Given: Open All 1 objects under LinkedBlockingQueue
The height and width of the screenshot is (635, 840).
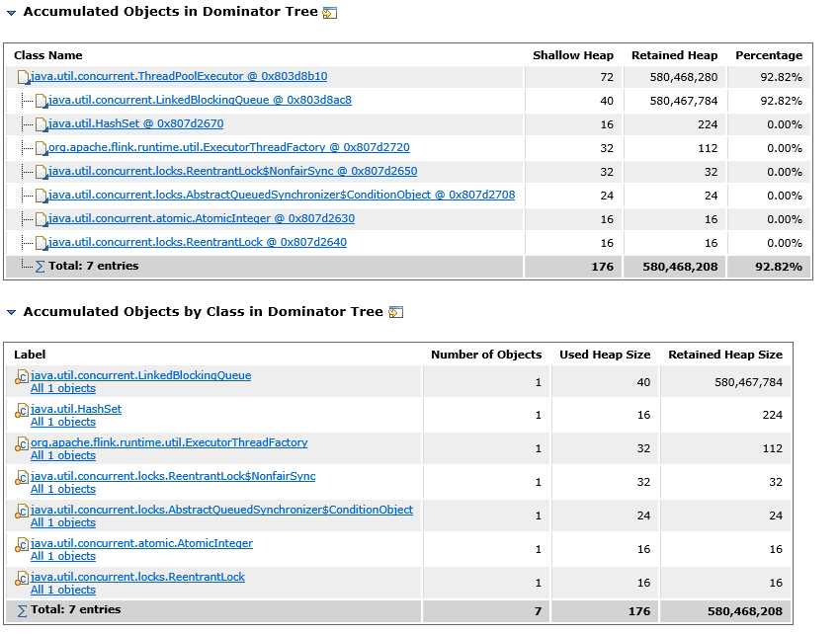Looking at the screenshot, I should click(62, 388).
